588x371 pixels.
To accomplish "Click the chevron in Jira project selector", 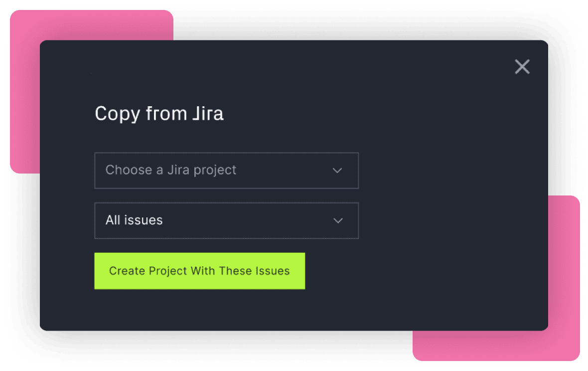I will coord(337,171).
